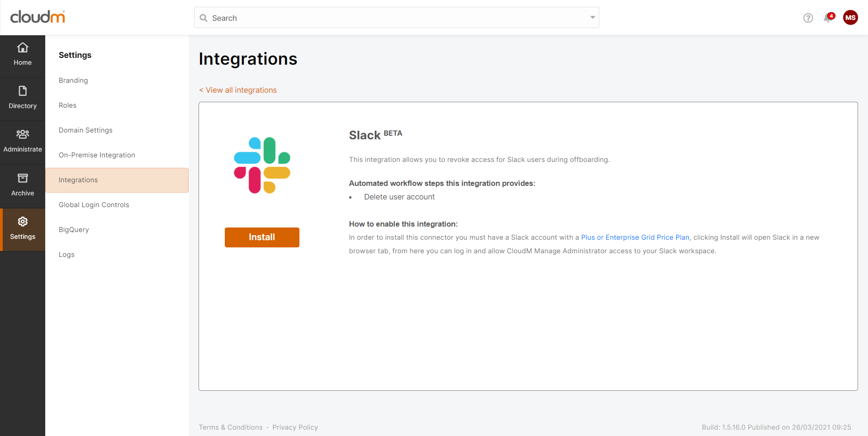Open Plus or Enterprise Grid Price Plan link
Viewport: 868px width, 436px height.
[635, 237]
